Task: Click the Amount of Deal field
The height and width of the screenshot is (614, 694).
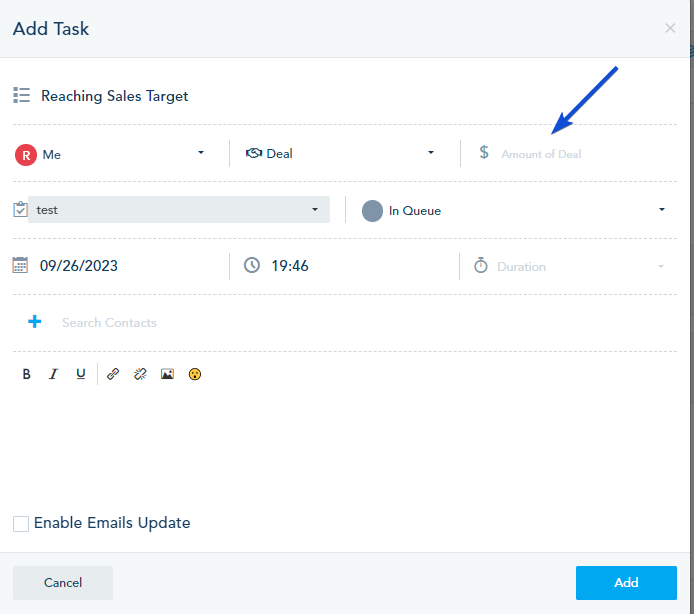Action: (x=586, y=154)
